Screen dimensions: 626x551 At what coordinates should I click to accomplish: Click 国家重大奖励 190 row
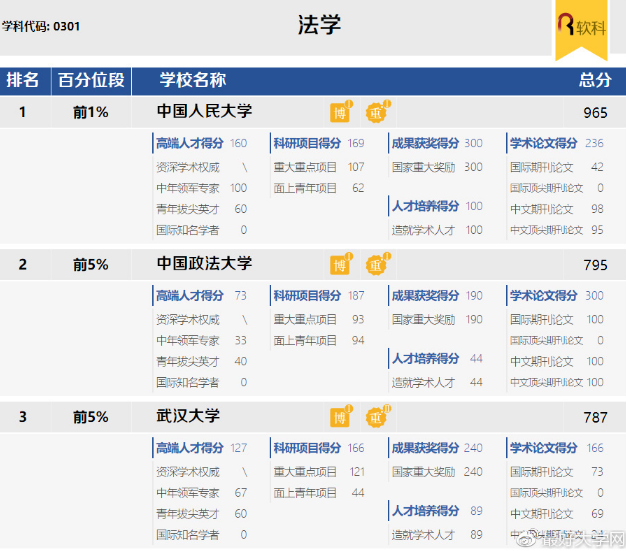(437, 320)
